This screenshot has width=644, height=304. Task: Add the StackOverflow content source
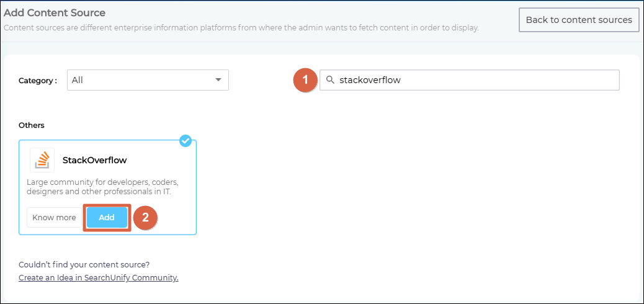pos(107,218)
